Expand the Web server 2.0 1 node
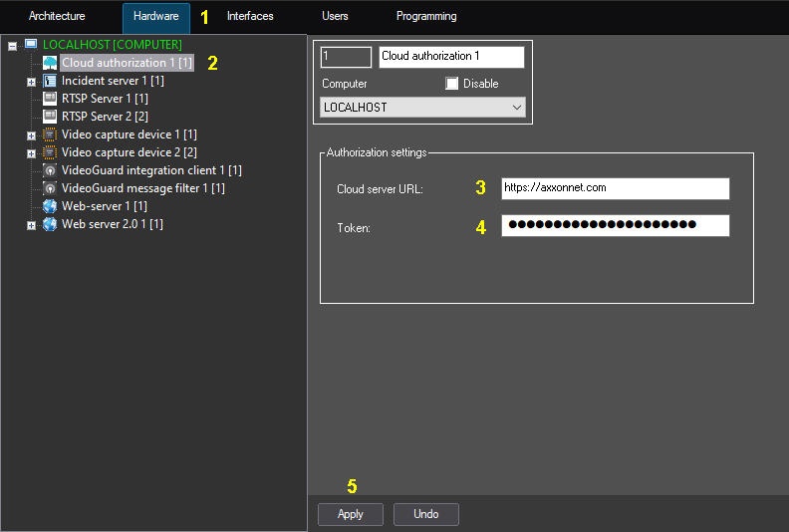 coord(31,225)
